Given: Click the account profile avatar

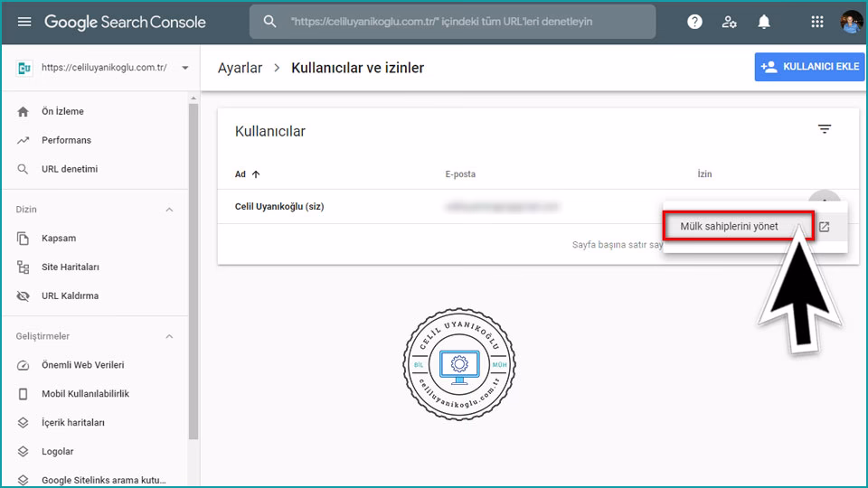Looking at the screenshot, I should [x=851, y=22].
